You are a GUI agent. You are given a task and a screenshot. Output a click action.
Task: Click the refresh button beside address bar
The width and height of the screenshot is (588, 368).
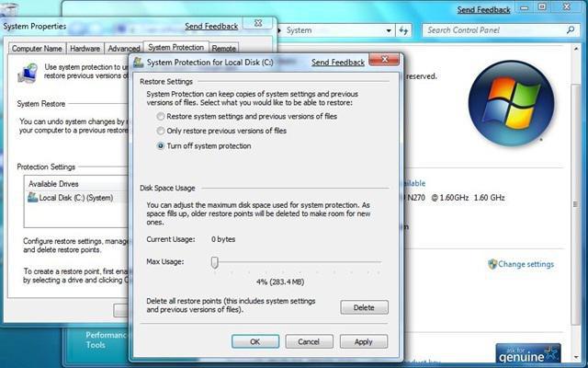(403, 30)
